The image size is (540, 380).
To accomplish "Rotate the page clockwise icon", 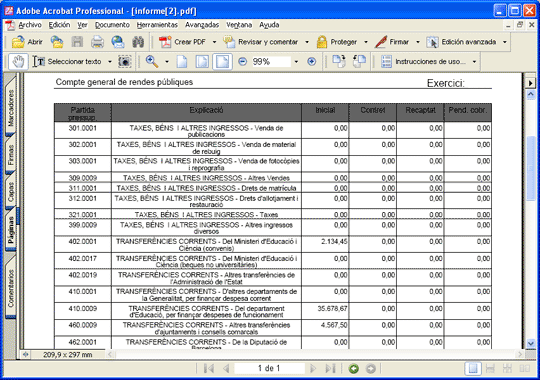I will (x=339, y=62).
